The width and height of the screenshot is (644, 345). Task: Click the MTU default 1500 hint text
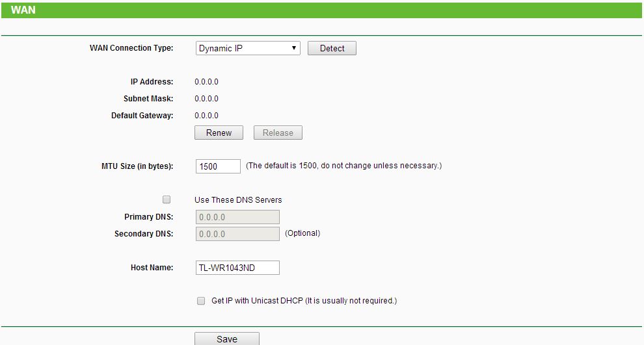pyautogui.click(x=343, y=166)
